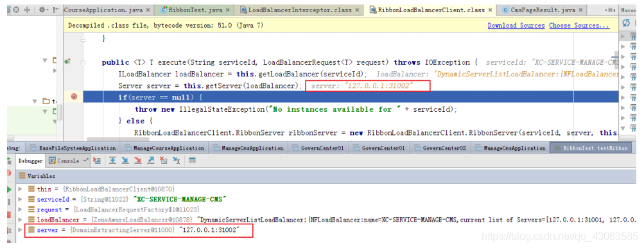Screen dimensions: 644x248
Task: Click the Maven reimport refresh icon
Action: tap(626, 22)
